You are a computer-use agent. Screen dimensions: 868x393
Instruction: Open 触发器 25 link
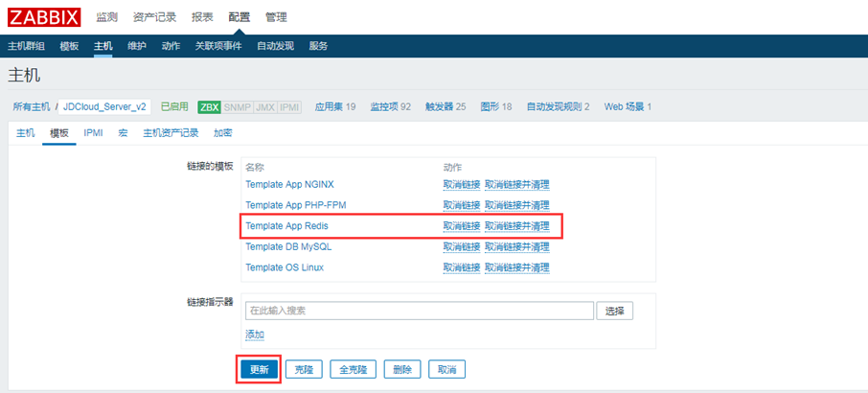[x=445, y=106]
